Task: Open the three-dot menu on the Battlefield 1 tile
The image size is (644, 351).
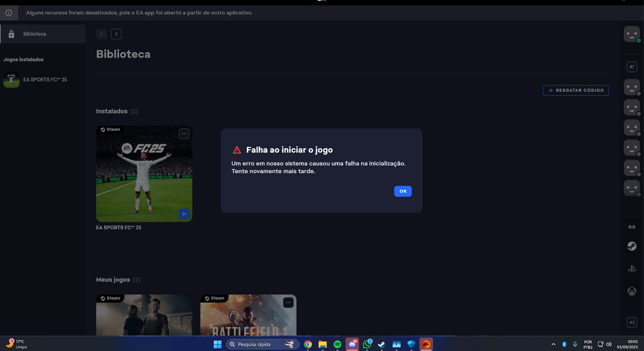Action: click(288, 303)
